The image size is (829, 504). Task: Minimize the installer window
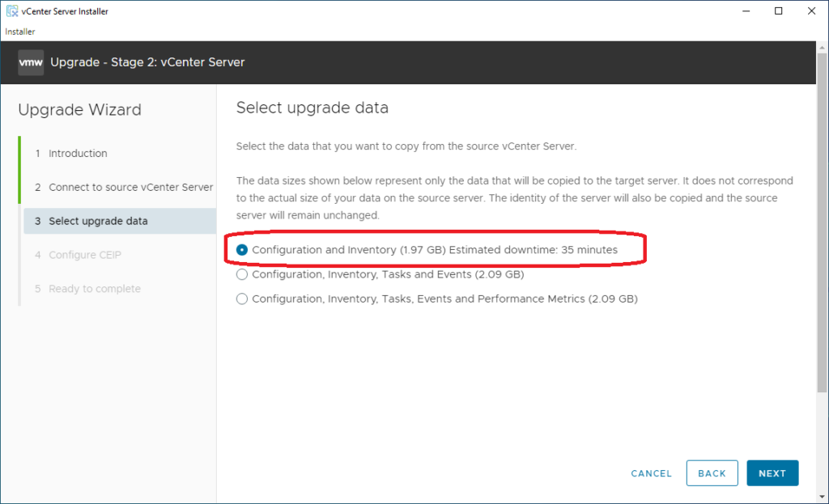(742, 11)
